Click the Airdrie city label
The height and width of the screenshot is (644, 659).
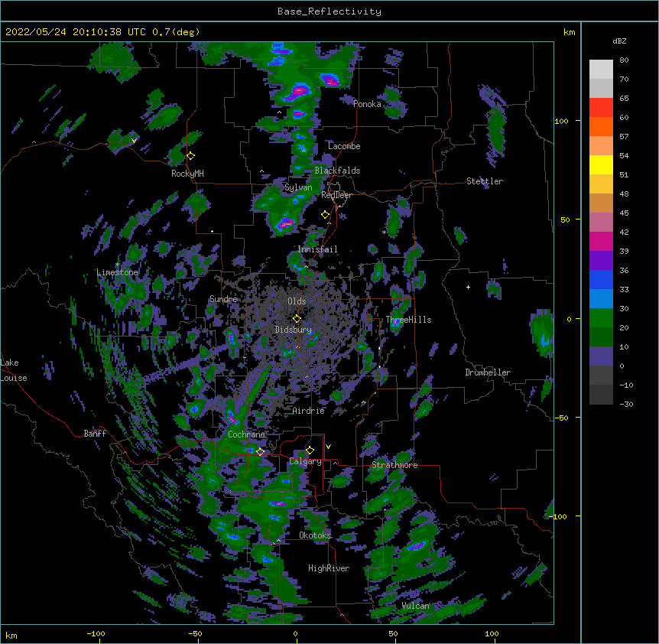(309, 411)
